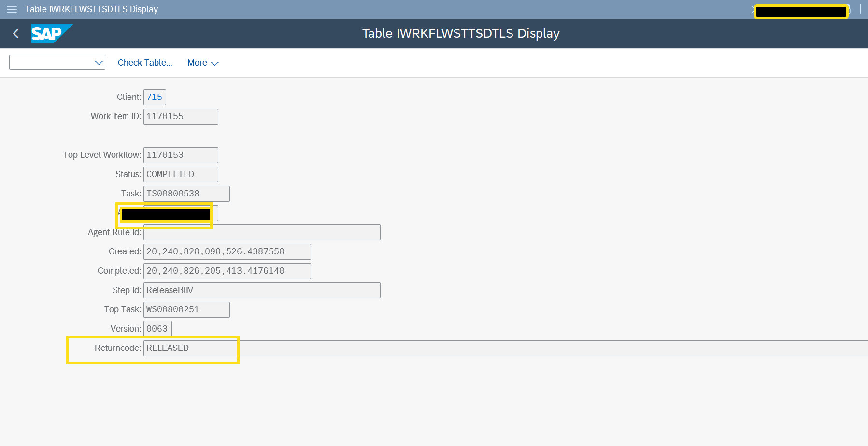Click the 'Status:' label
This screenshot has width=868, height=446.
pyautogui.click(x=128, y=174)
